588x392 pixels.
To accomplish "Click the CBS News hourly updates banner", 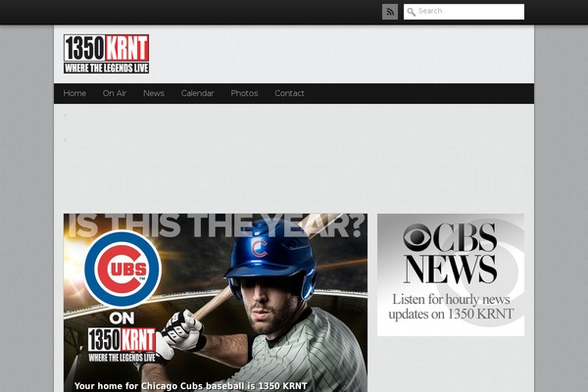I will (451, 275).
